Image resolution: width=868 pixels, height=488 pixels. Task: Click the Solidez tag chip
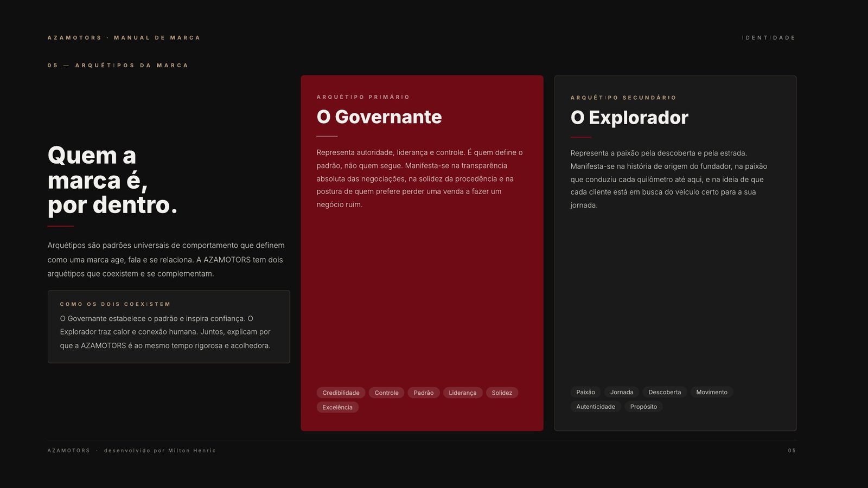click(502, 393)
